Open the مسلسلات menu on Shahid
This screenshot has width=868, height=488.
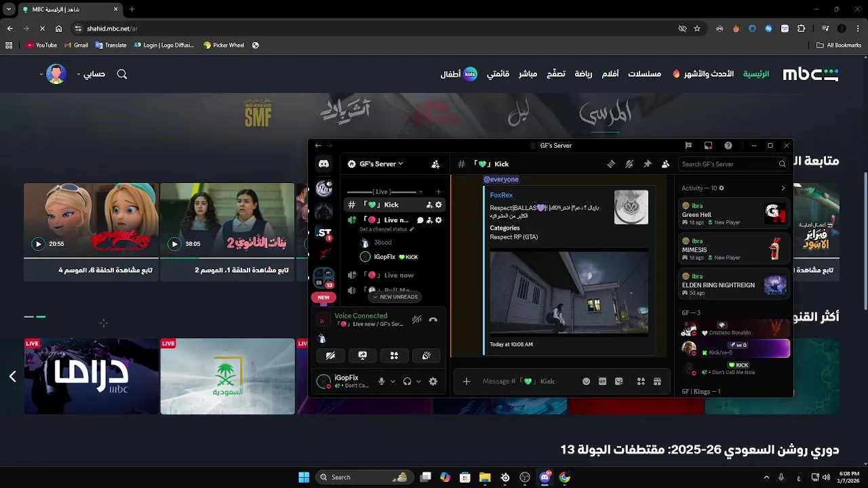tap(644, 74)
